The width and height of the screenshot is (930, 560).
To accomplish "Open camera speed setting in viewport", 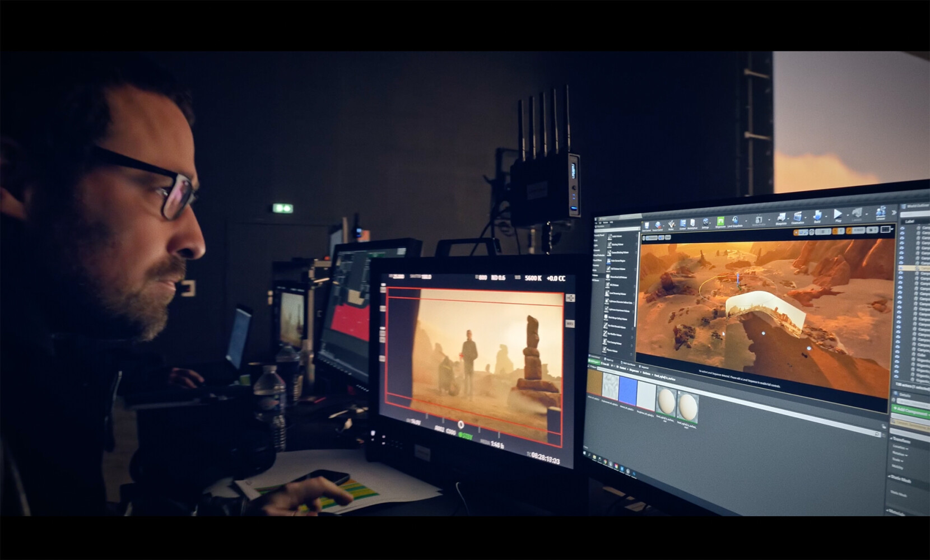I will pyautogui.click(x=871, y=230).
